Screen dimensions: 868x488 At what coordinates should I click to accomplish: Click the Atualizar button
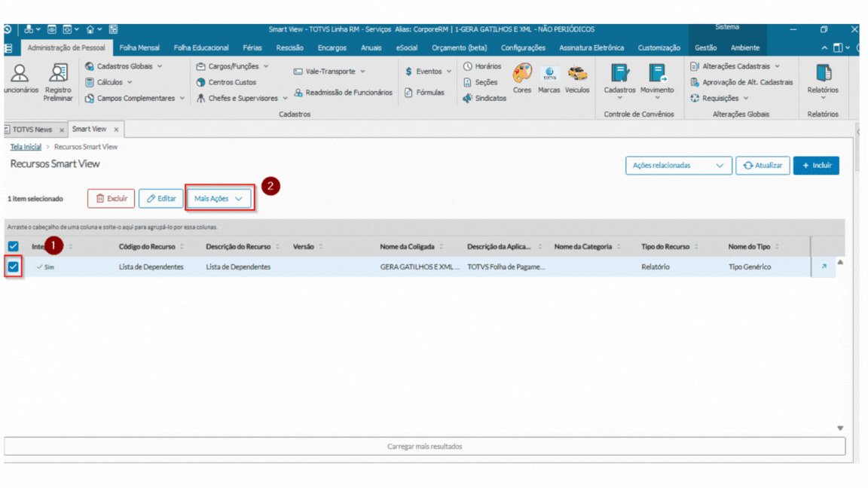click(x=763, y=166)
